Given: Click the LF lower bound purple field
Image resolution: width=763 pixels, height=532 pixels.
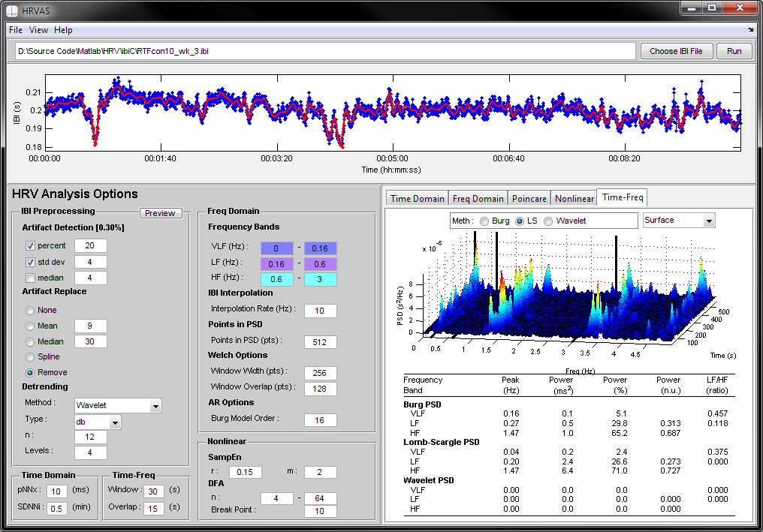Looking at the screenshot, I should click(276, 263).
